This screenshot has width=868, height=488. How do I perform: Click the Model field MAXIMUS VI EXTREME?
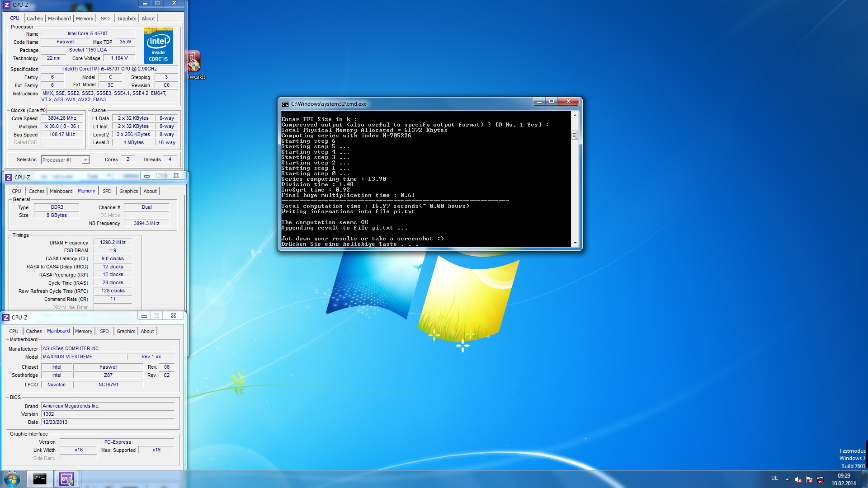83,357
